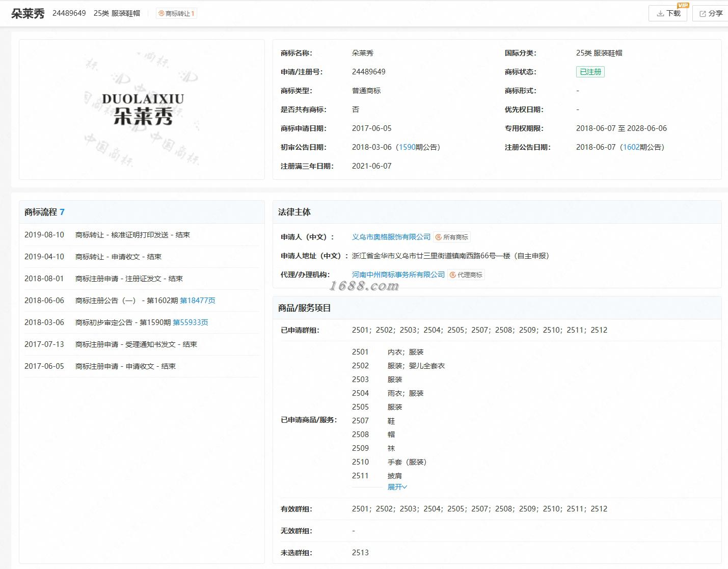The height and width of the screenshot is (569, 728).
Task: Click the share icon in the 分享 button
Action: [x=703, y=14]
